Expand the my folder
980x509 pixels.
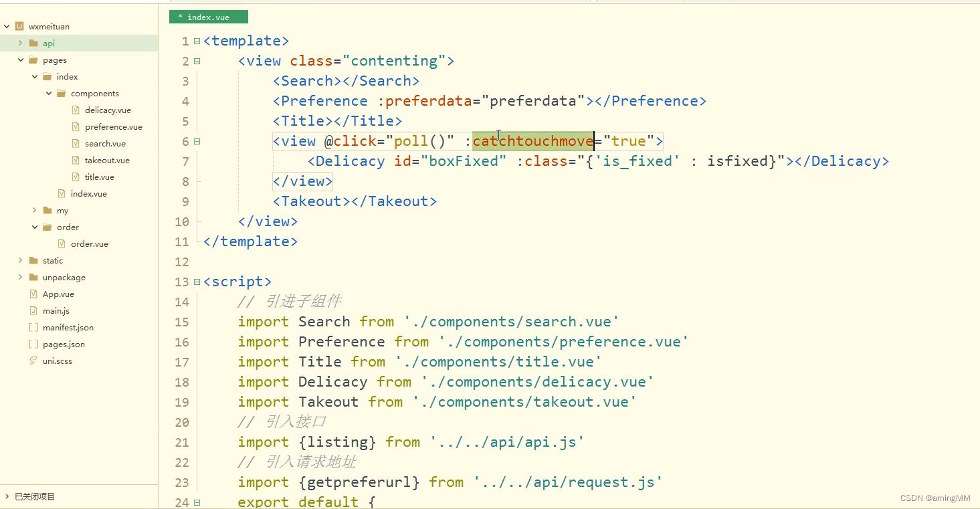click(35, 211)
